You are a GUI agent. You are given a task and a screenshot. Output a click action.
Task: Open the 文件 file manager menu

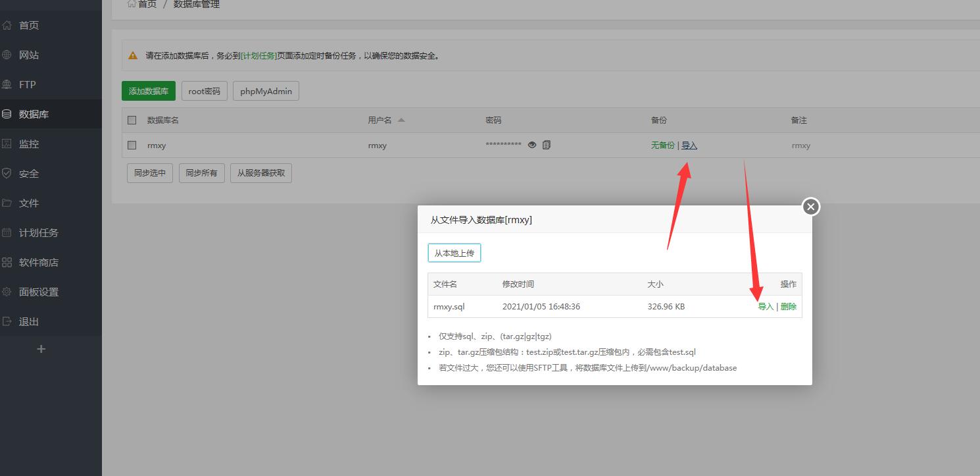point(29,203)
